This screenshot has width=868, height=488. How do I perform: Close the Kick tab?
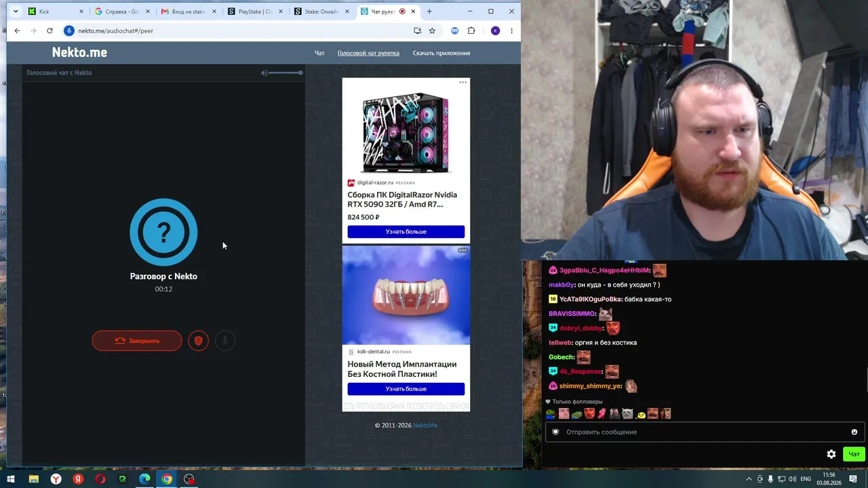tap(81, 12)
